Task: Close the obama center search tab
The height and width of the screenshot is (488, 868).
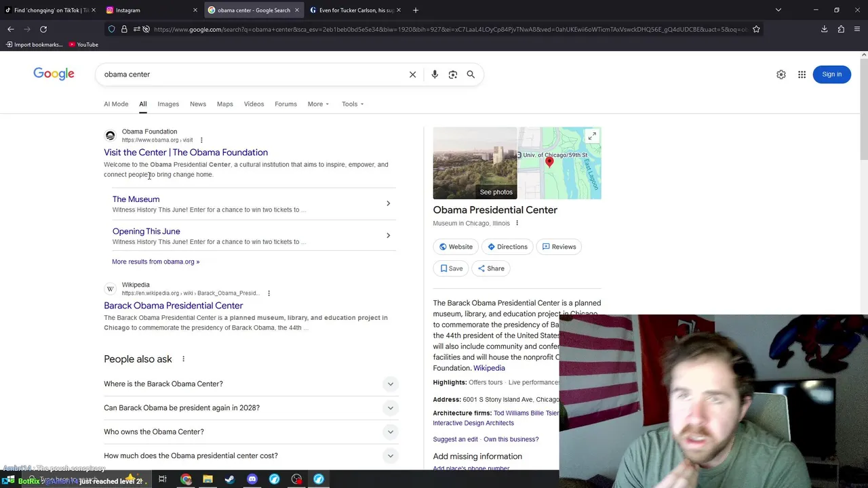Action: pos(296,10)
